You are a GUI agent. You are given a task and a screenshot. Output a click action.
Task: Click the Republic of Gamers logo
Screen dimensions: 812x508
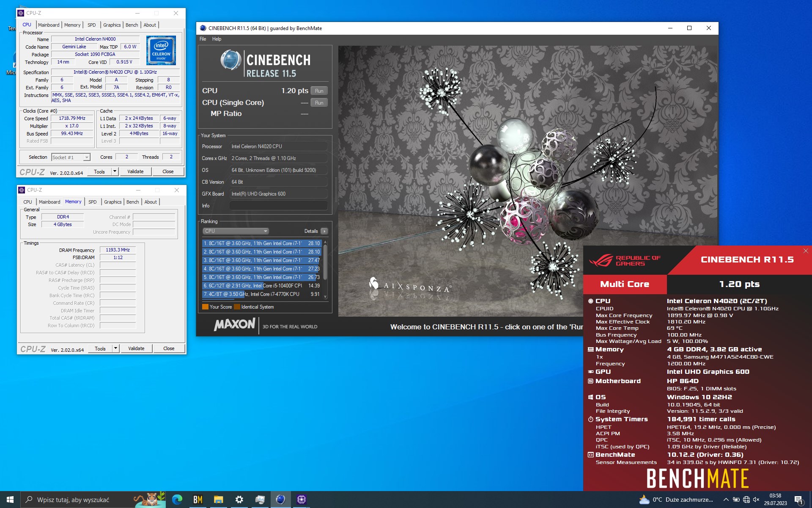[x=625, y=260]
